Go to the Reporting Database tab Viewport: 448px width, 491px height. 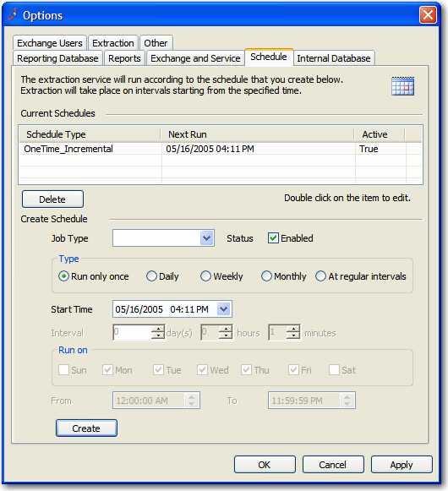click(x=57, y=58)
